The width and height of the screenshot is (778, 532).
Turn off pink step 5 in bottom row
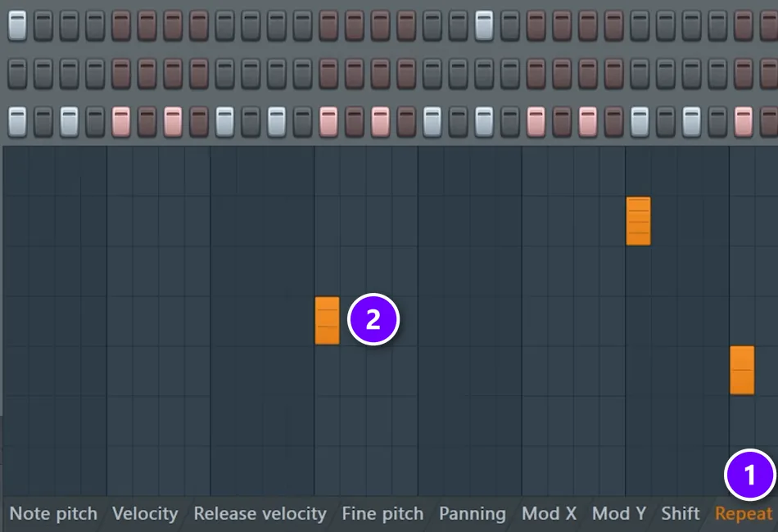121,121
